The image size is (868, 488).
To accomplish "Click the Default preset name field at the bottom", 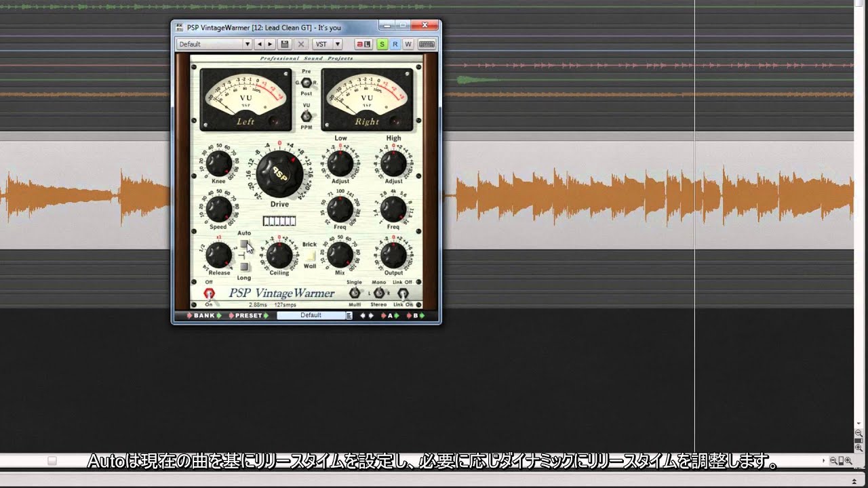I will 311,316.
